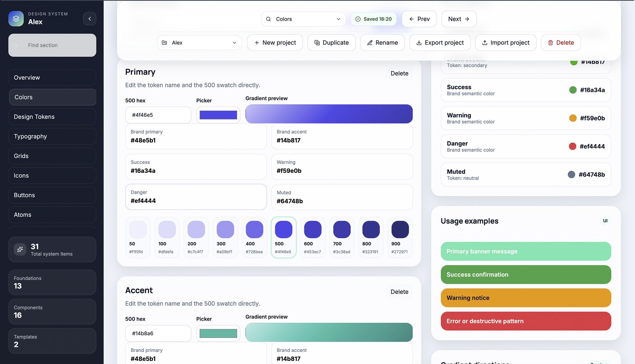Click the Primary 500 hex input field
Screen dimensions: 635x364
(158, 115)
